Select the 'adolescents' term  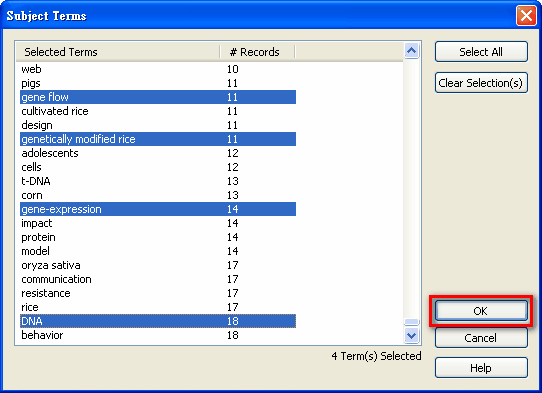pos(158,153)
